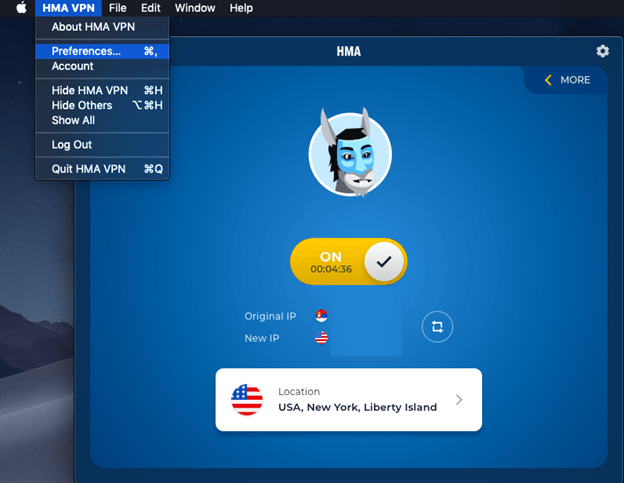Choose Show All menu entry
Screen dimensions: 624x483
pyautogui.click(x=102, y=120)
